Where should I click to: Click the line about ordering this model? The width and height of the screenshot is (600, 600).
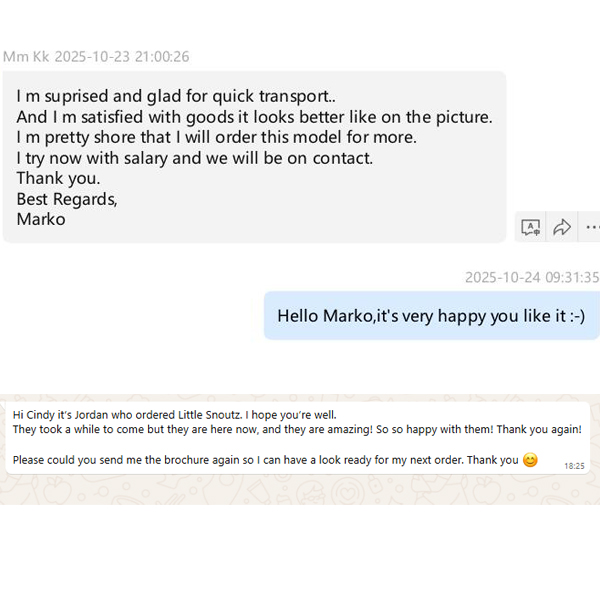216,137
